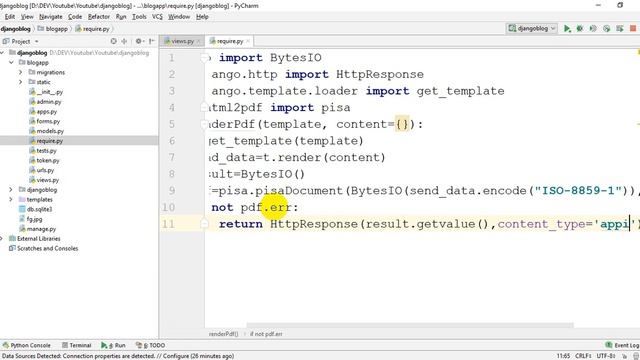Close the require.py tab

pyautogui.click(x=248, y=41)
